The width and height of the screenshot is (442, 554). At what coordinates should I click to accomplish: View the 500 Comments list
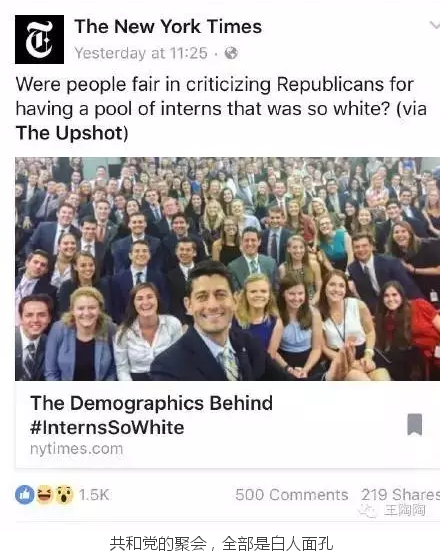pyautogui.click(x=292, y=495)
